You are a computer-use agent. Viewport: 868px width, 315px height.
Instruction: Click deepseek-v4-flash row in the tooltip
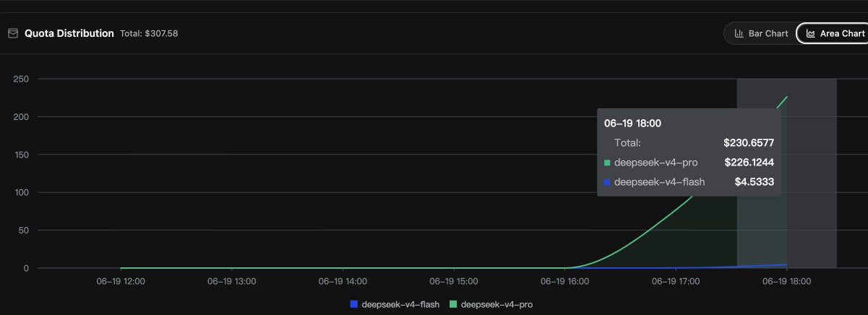(689, 182)
